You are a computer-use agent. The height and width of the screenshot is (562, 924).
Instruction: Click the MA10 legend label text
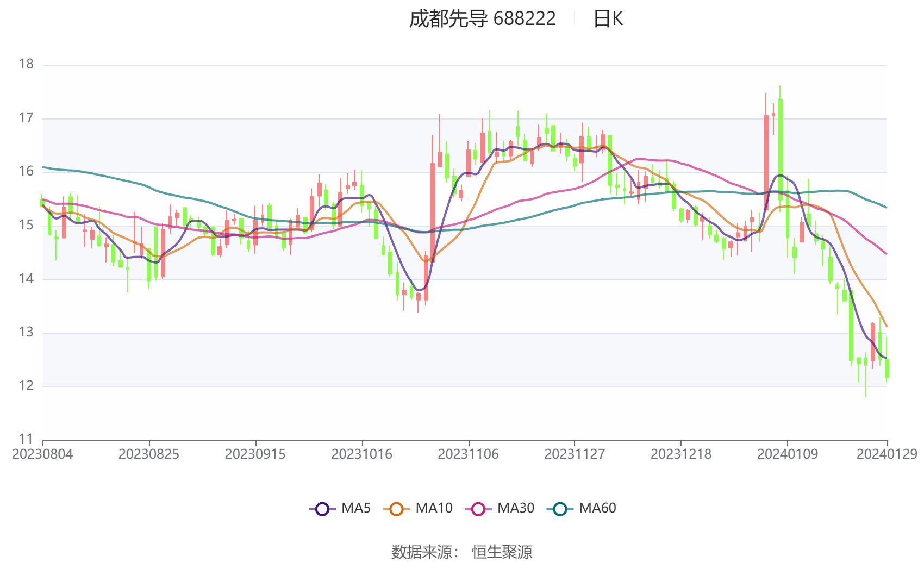[434, 508]
